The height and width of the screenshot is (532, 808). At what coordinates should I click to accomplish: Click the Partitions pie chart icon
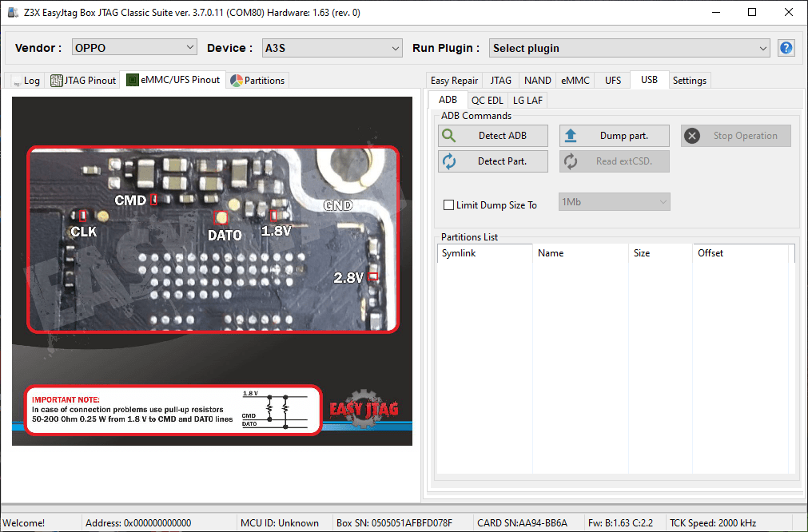point(236,81)
